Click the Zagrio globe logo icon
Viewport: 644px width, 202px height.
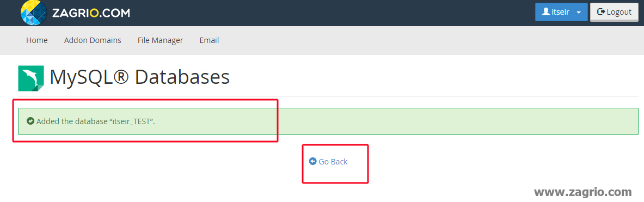[34, 13]
